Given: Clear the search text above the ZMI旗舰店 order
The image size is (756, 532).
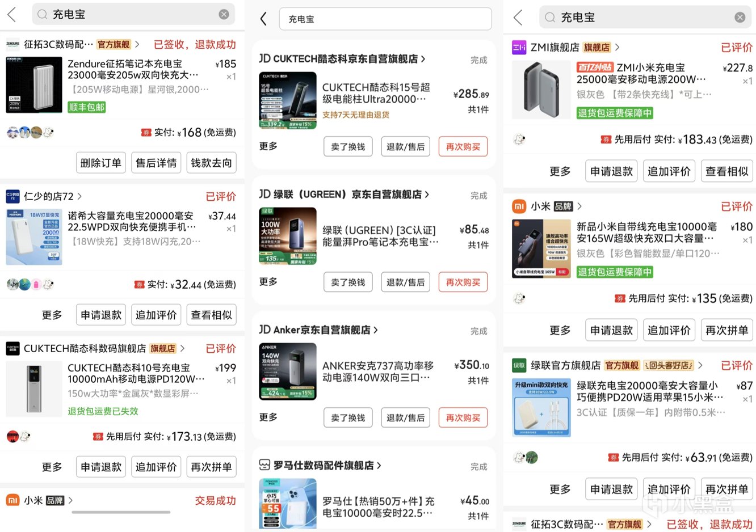Looking at the screenshot, I should [740, 18].
